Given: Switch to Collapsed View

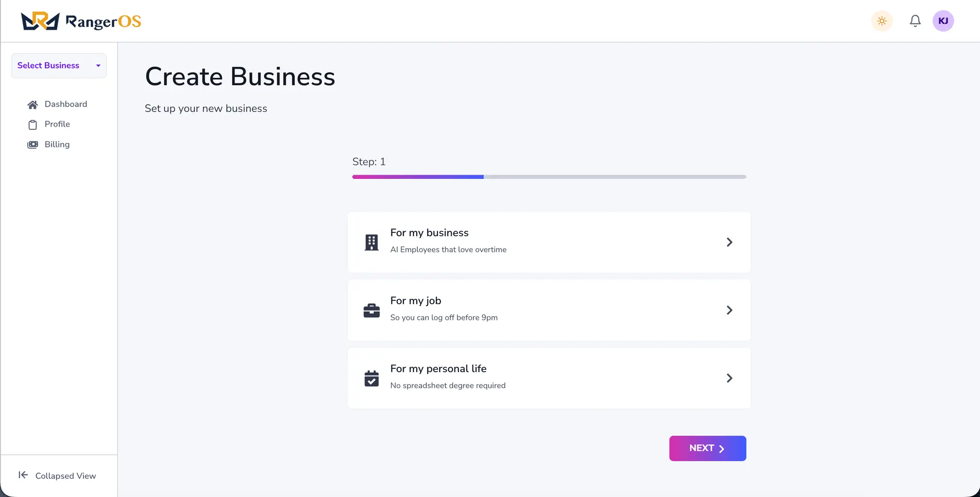Looking at the screenshot, I should pos(66,476).
